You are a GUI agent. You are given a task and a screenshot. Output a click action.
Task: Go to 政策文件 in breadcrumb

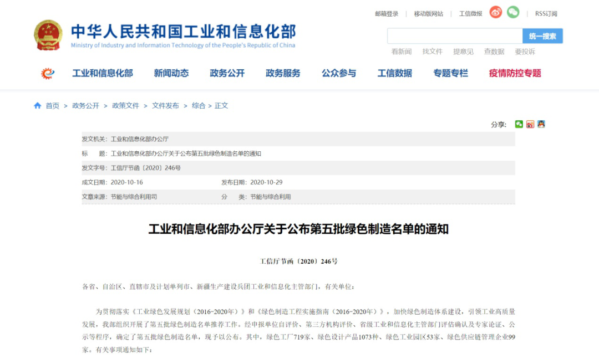coord(126,106)
